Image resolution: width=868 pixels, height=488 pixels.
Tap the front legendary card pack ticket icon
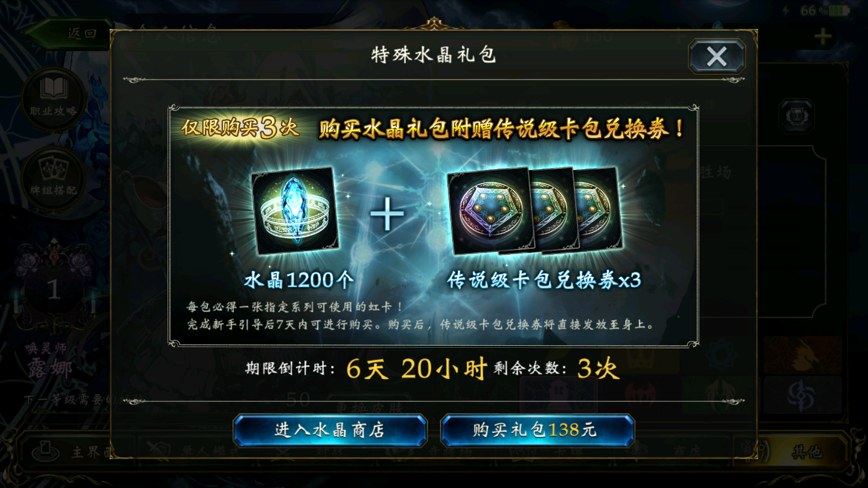(x=490, y=211)
